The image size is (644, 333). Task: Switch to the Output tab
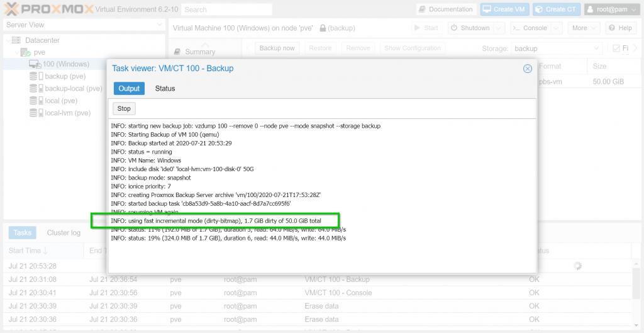[x=129, y=88]
